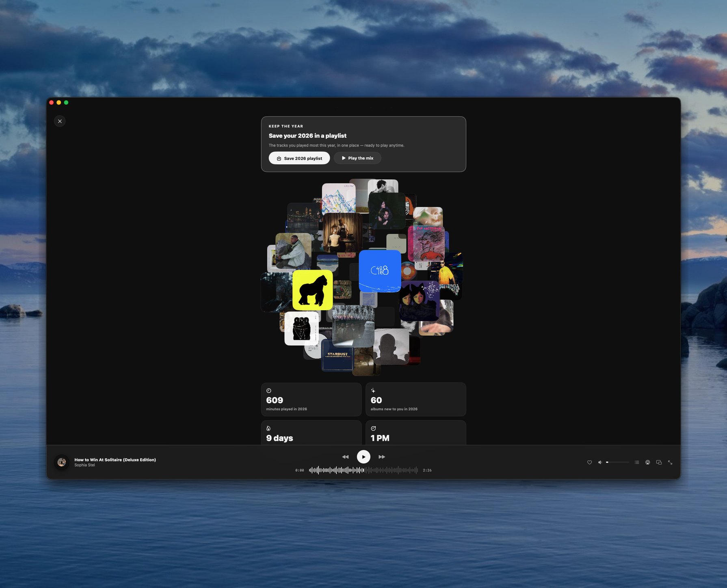The width and height of the screenshot is (727, 588).
Task: Select the two cat-eared figures album cover
Action: [x=419, y=301]
